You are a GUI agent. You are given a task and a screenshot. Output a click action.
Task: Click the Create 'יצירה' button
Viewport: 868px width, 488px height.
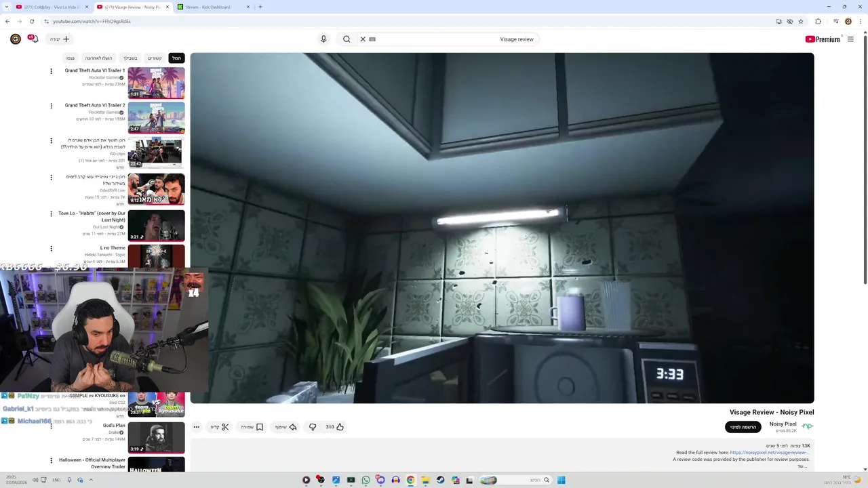(x=60, y=39)
